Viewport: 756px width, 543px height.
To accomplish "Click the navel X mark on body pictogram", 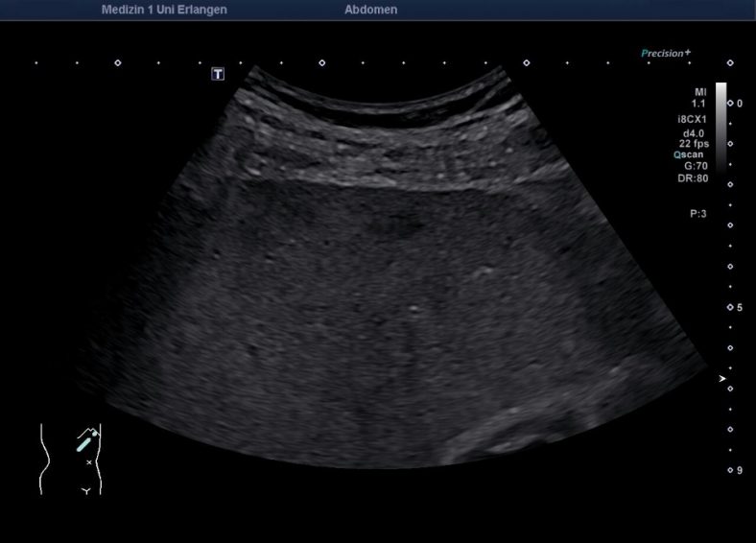I will (x=89, y=462).
